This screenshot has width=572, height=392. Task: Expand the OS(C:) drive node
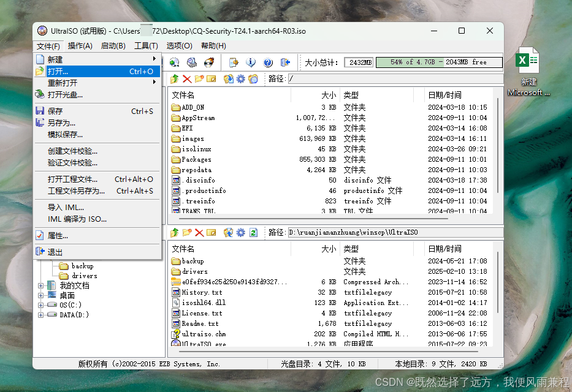tap(40, 305)
